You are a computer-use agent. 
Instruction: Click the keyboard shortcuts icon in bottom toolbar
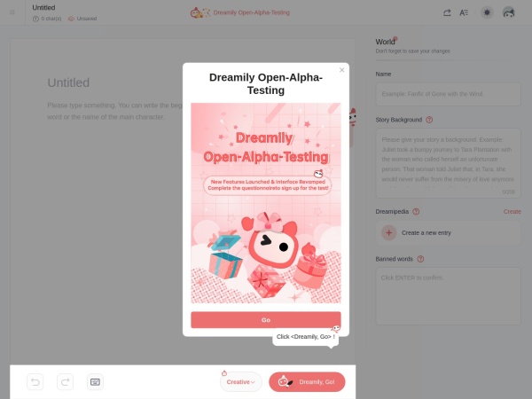pos(95,382)
